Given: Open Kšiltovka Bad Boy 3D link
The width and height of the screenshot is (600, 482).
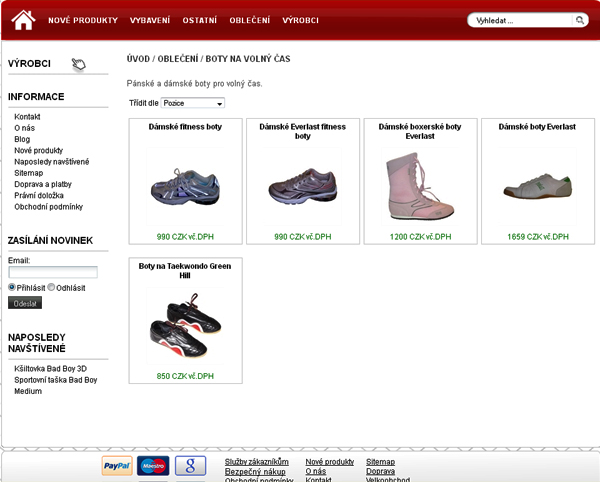Looking at the screenshot, I should (x=51, y=368).
